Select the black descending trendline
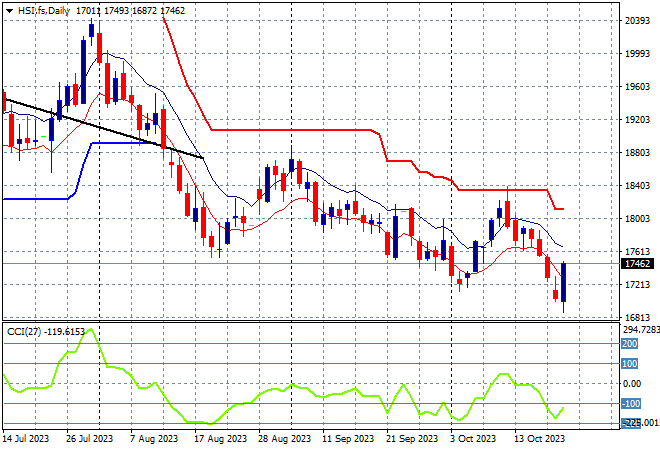 click(x=103, y=128)
